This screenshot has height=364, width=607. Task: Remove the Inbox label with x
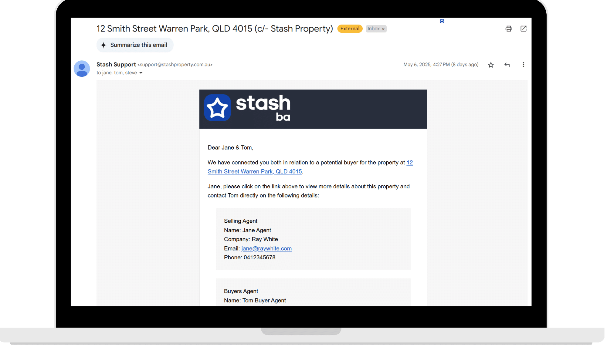tap(383, 29)
